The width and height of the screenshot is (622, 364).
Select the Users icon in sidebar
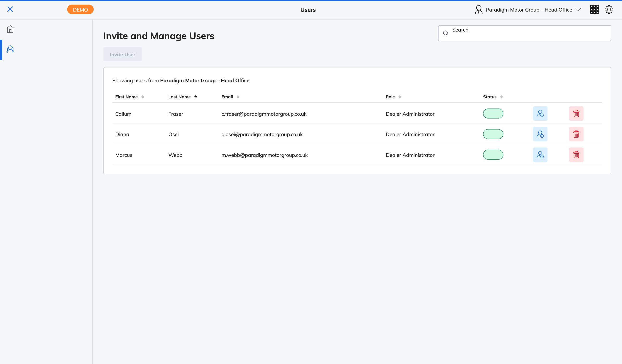[10, 49]
